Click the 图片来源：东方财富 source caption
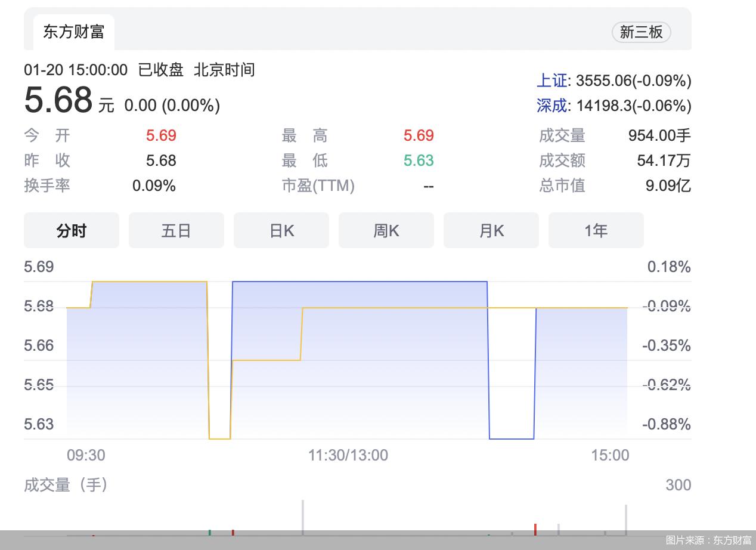The height and width of the screenshot is (550, 756). point(709,540)
